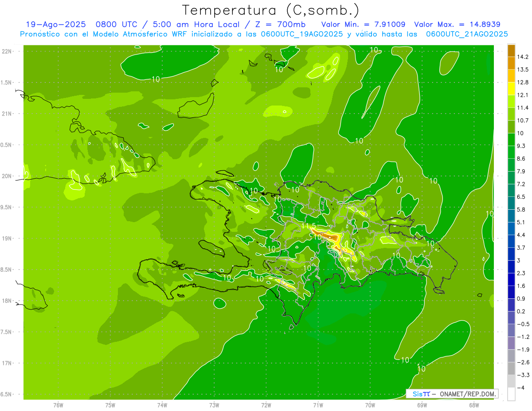Image resolution: width=532 pixels, height=411 pixels.
Task: Click the "5.1" colorbar value label
Action: pyautogui.click(x=522, y=222)
